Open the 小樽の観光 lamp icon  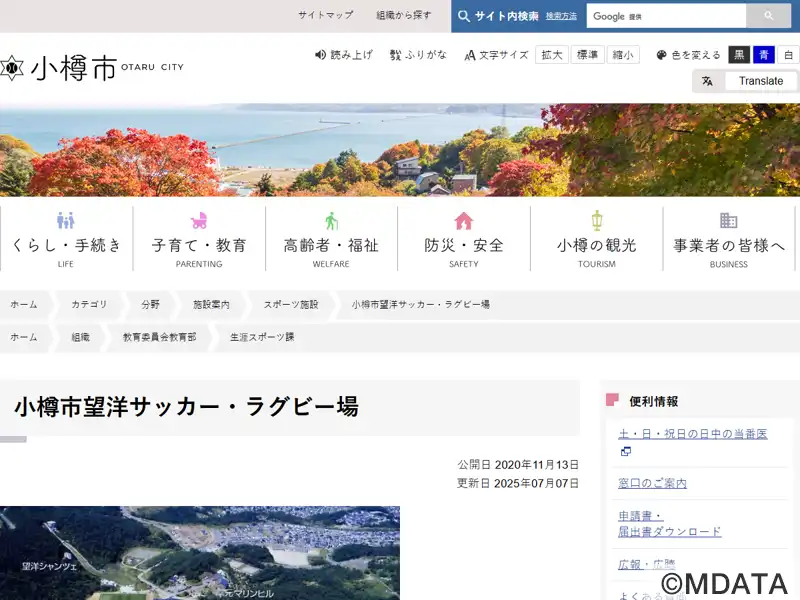[x=597, y=220]
